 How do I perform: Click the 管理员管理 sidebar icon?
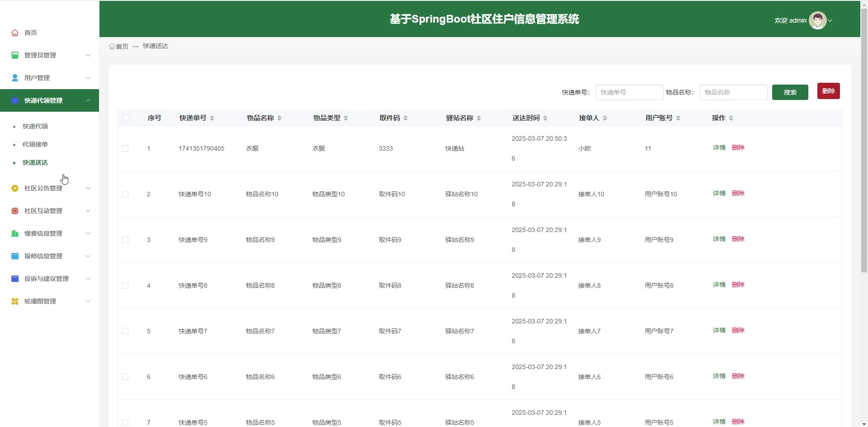click(15, 55)
